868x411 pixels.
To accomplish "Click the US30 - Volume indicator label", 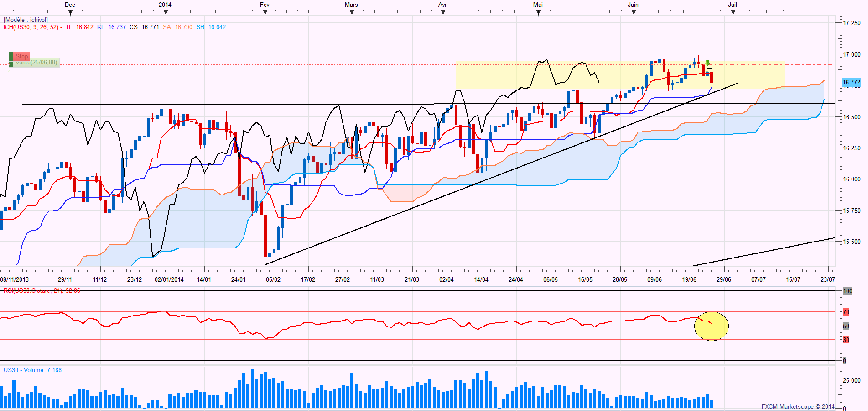I will coord(32,370).
